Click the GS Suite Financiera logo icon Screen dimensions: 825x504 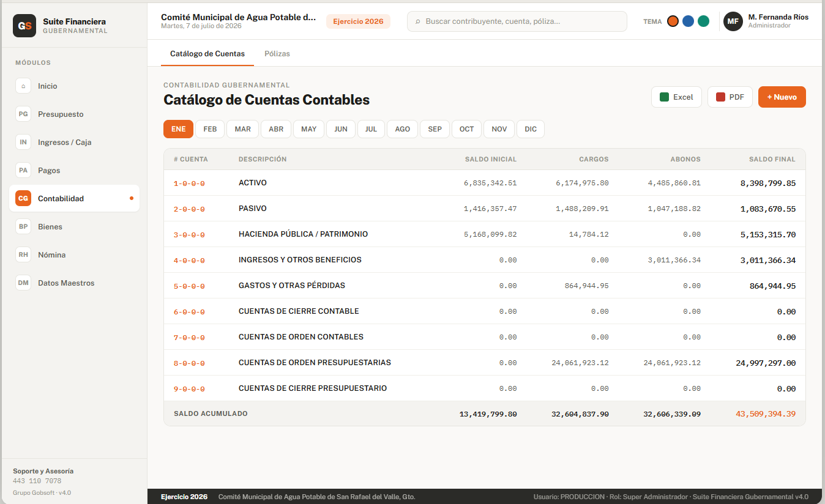pyautogui.click(x=24, y=26)
